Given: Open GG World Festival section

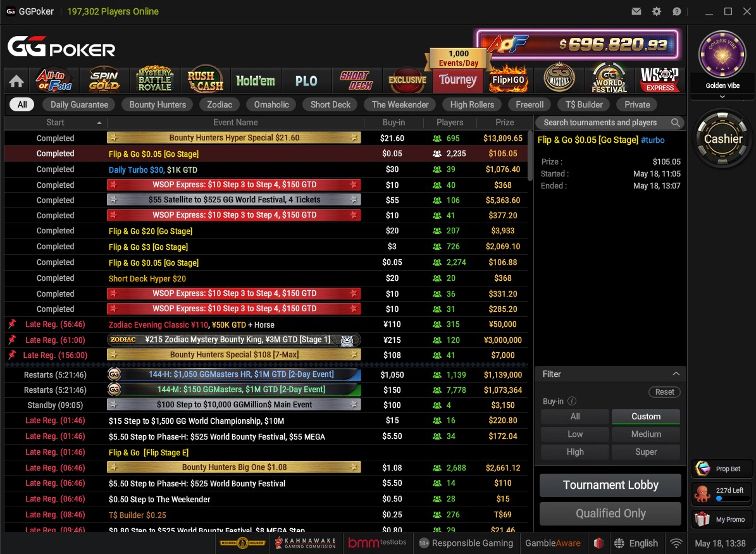Looking at the screenshot, I should pos(609,78).
